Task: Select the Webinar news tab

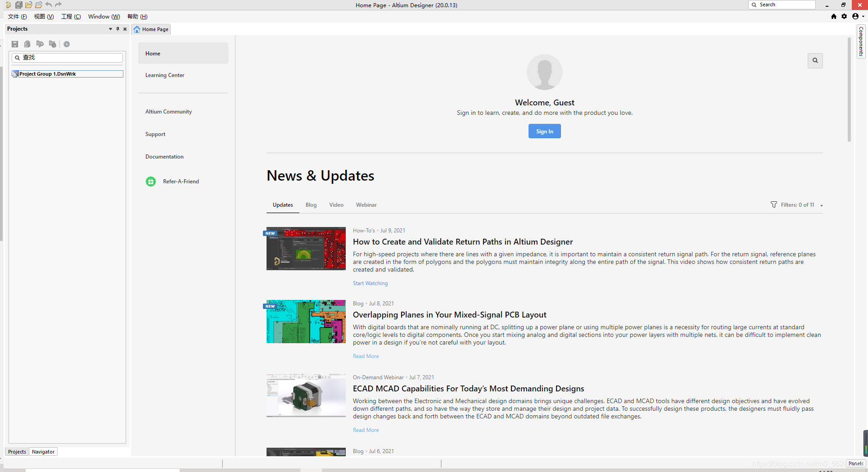Action: click(x=366, y=205)
